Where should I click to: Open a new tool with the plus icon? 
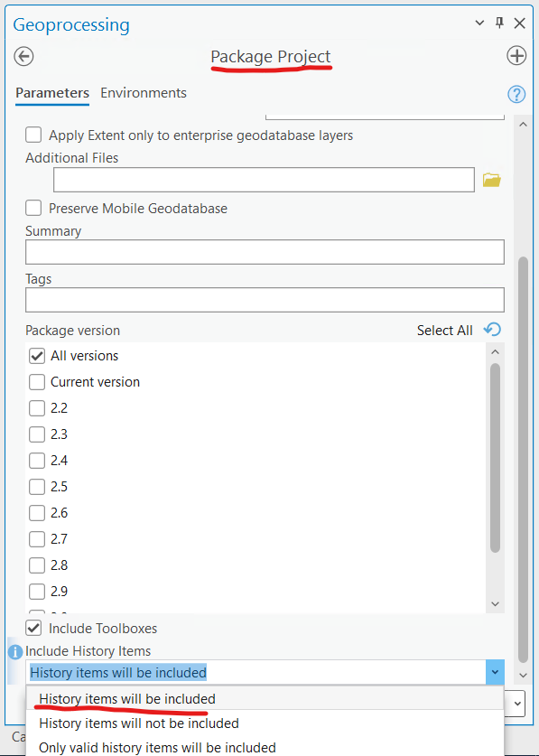tap(516, 55)
